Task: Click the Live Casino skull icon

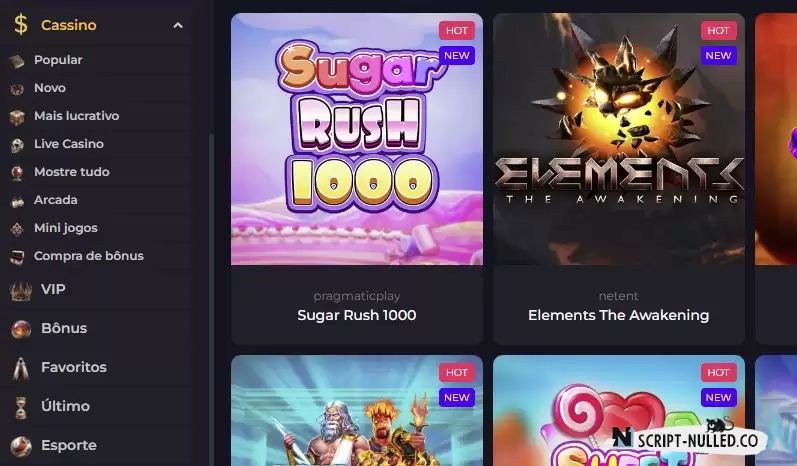Action: click(x=17, y=145)
